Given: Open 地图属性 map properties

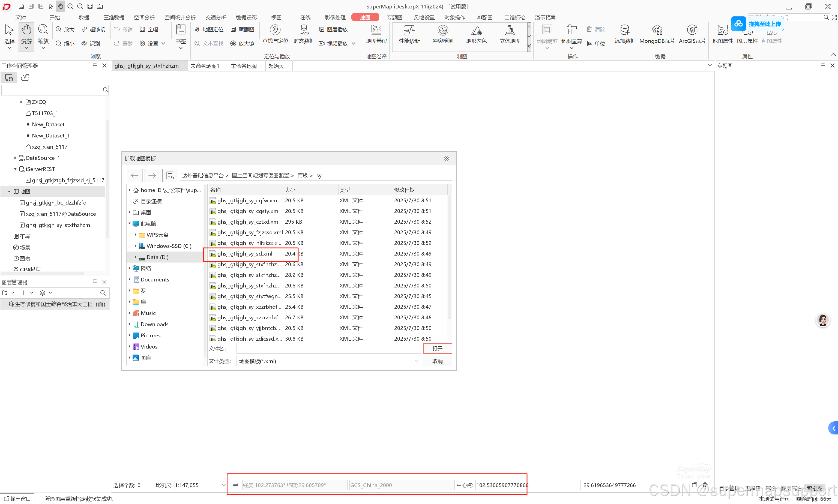Looking at the screenshot, I should tap(723, 34).
